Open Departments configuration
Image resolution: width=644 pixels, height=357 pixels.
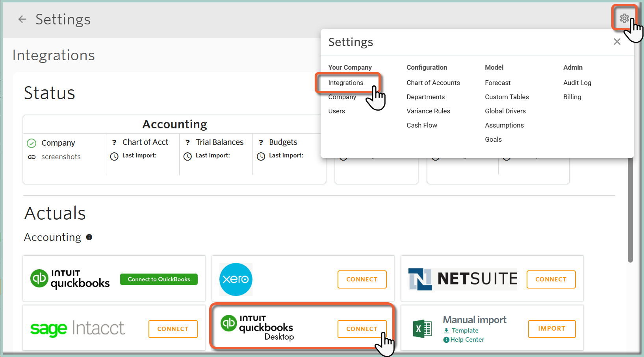(425, 97)
